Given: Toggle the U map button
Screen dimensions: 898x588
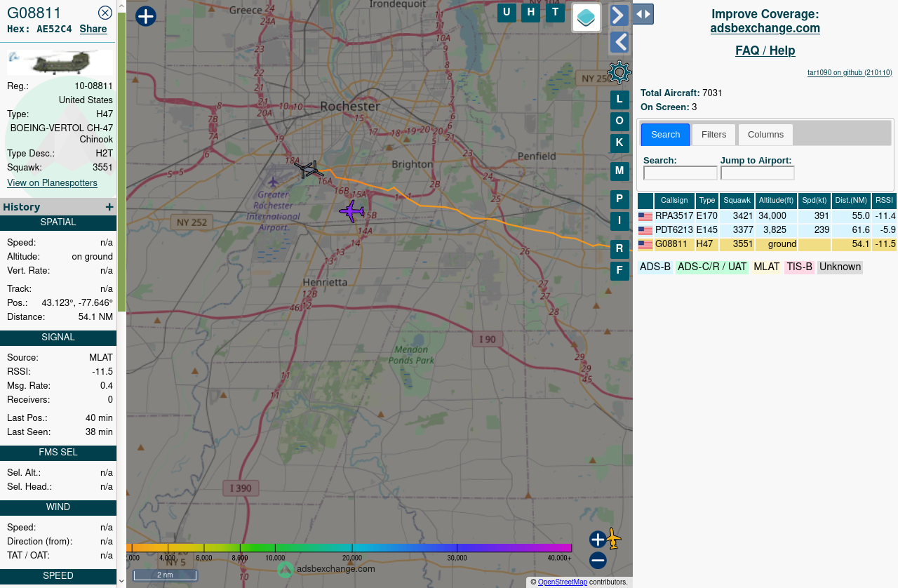Looking at the screenshot, I should 507,13.
